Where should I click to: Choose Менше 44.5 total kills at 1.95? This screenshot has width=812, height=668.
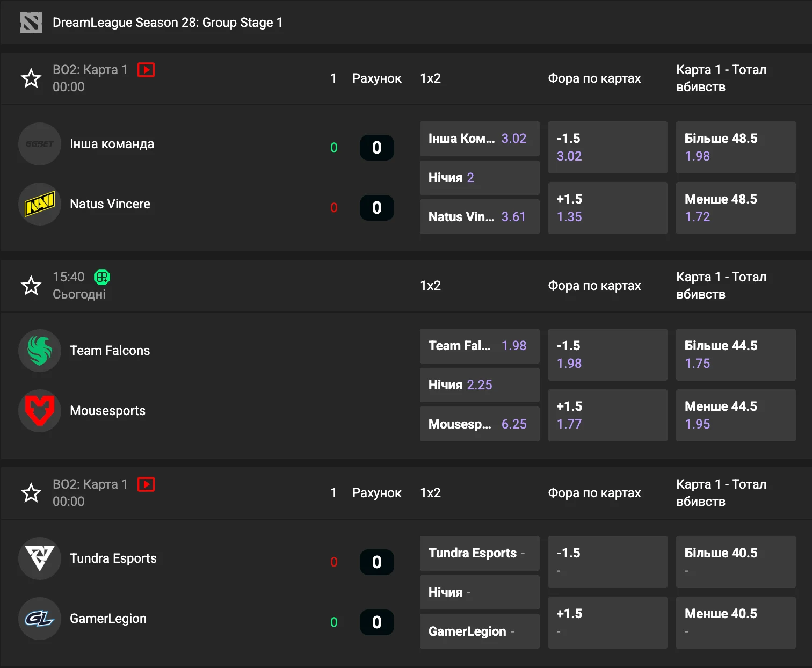tap(735, 415)
